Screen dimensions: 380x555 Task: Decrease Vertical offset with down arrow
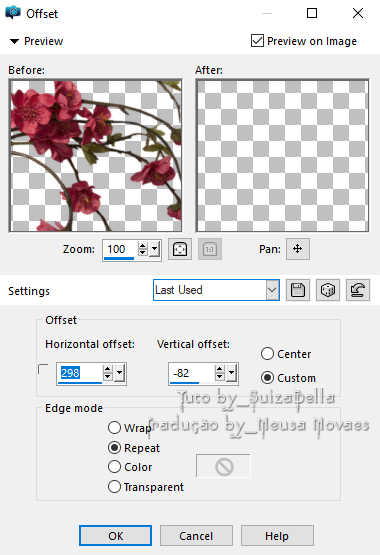pyautogui.click(x=219, y=377)
